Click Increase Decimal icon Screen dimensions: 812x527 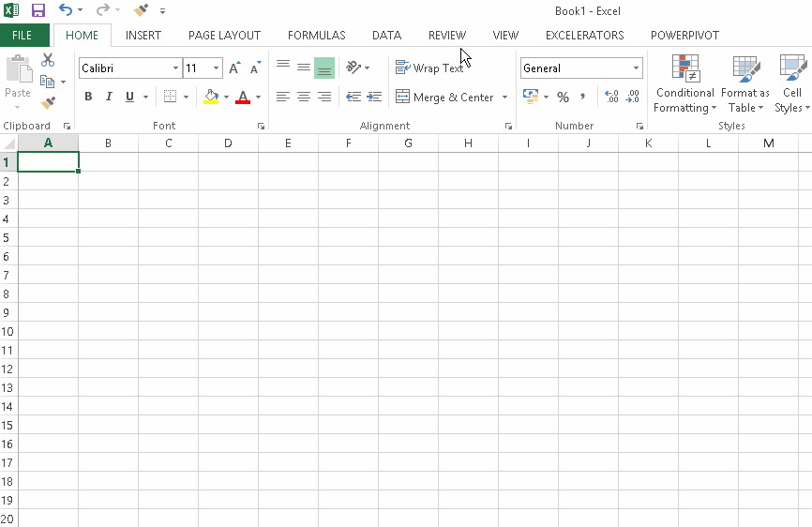611,97
